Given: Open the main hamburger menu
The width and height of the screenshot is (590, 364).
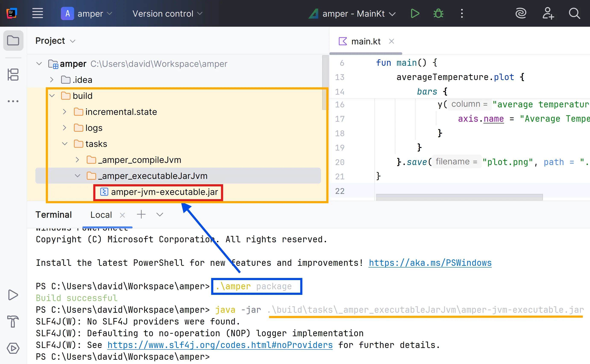Looking at the screenshot, I should [x=38, y=13].
